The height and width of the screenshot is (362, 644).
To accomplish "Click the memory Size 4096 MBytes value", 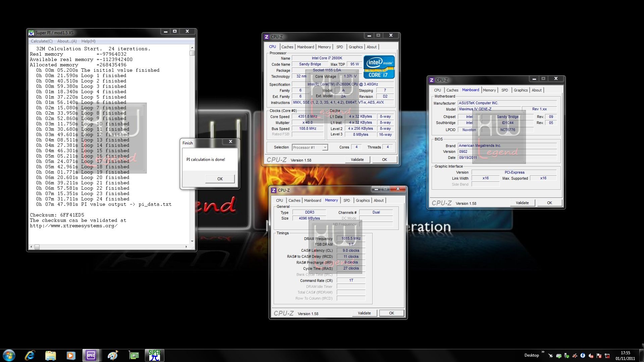I will 309,219.
